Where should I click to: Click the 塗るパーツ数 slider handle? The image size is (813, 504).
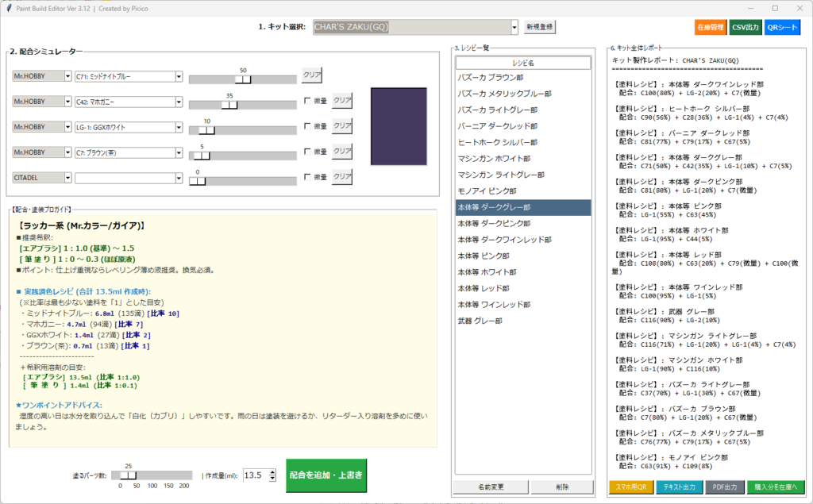127,475
